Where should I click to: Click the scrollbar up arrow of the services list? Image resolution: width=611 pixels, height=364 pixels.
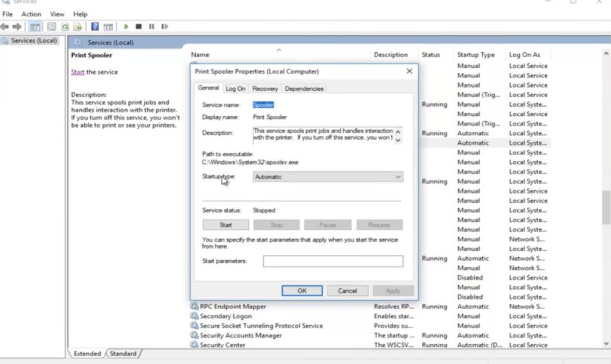pos(606,53)
